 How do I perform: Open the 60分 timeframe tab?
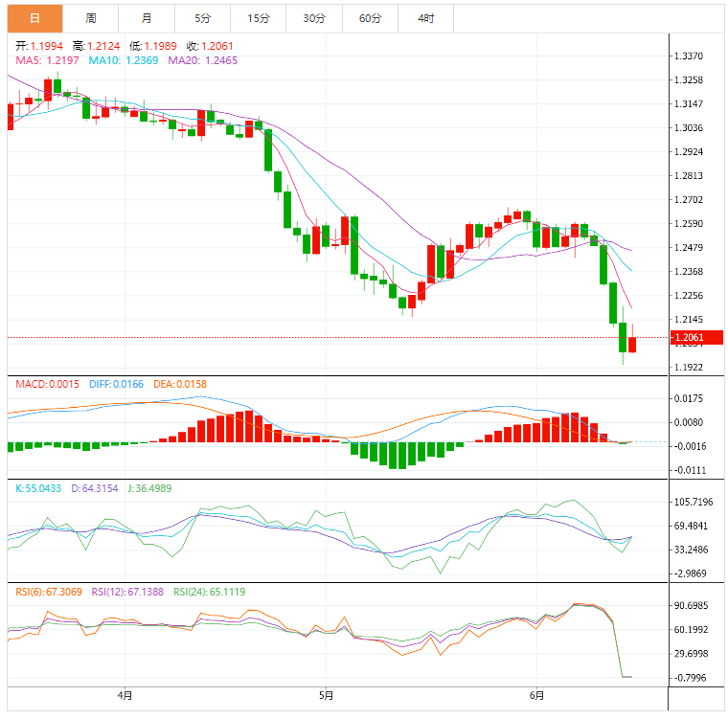(370, 18)
